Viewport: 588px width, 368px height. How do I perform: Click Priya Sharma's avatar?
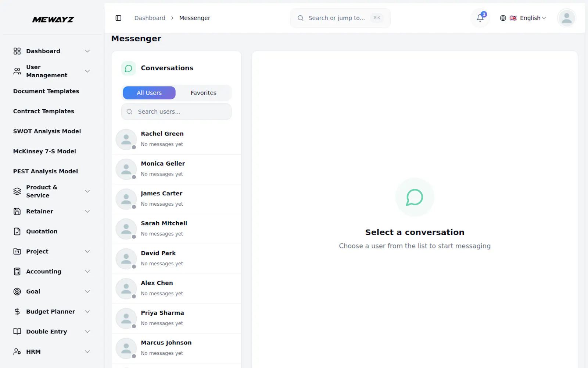pyautogui.click(x=126, y=318)
